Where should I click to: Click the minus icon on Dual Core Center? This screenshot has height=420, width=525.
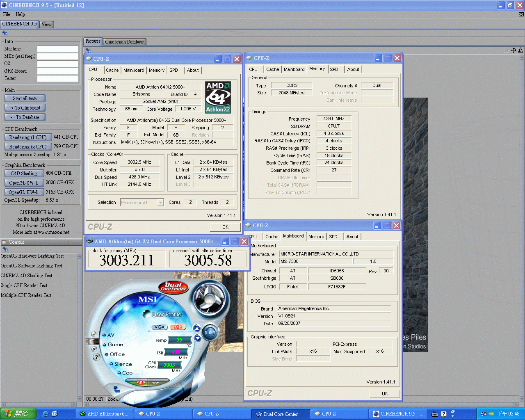[94, 334]
